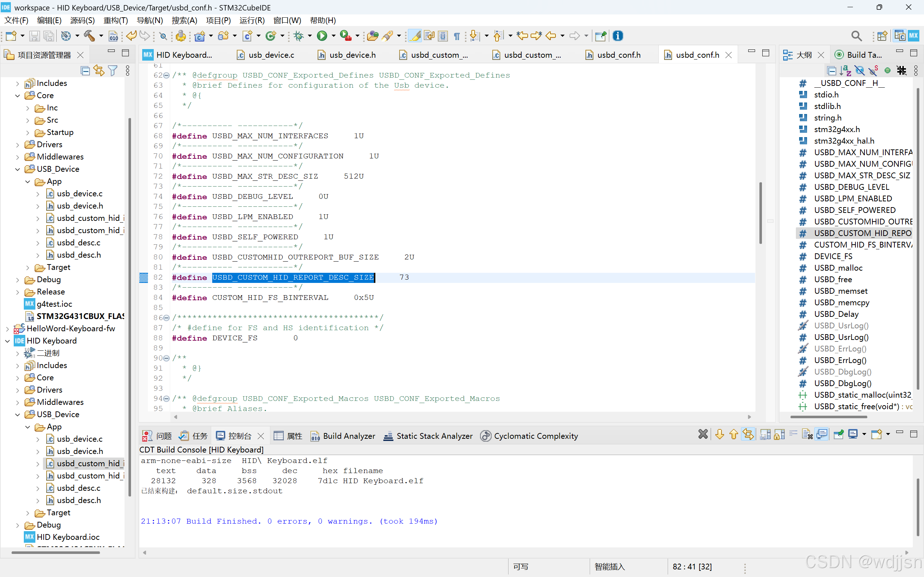Image resolution: width=924 pixels, height=577 pixels.
Task: Switch to the usb_device.c editor tab
Action: click(271, 55)
